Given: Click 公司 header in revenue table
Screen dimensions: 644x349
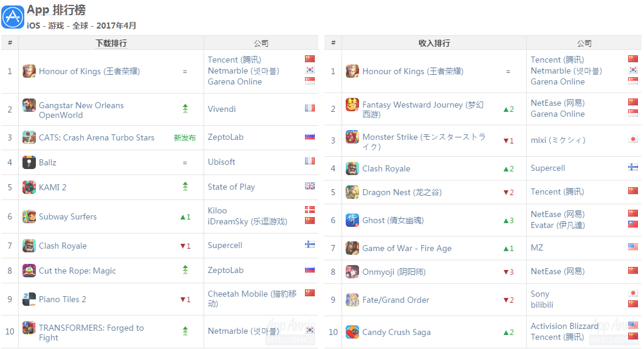Looking at the screenshot, I should pyautogui.click(x=584, y=43).
